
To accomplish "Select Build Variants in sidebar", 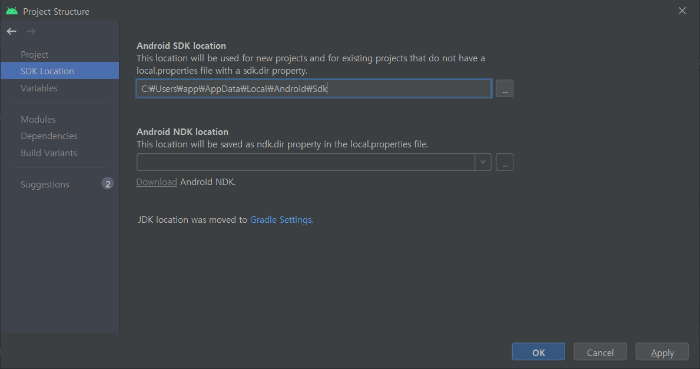I will [49, 153].
